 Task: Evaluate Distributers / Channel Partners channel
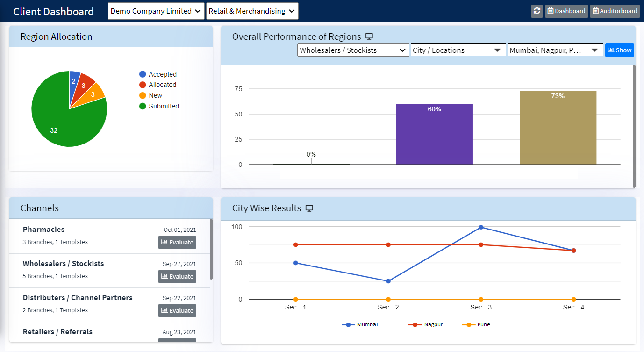click(x=177, y=310)
